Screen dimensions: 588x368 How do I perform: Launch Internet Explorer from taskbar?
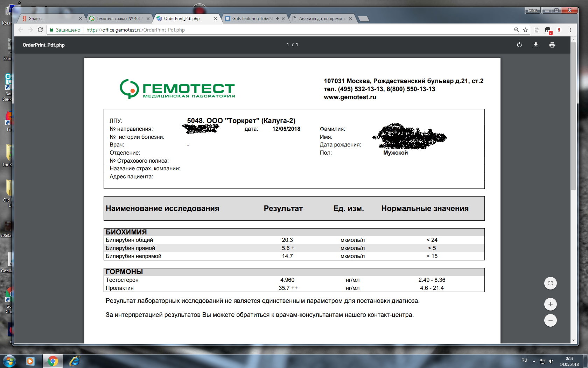[75, 361]
